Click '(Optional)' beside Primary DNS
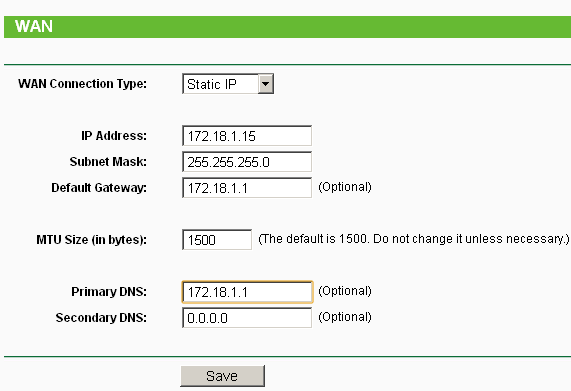 345,291
